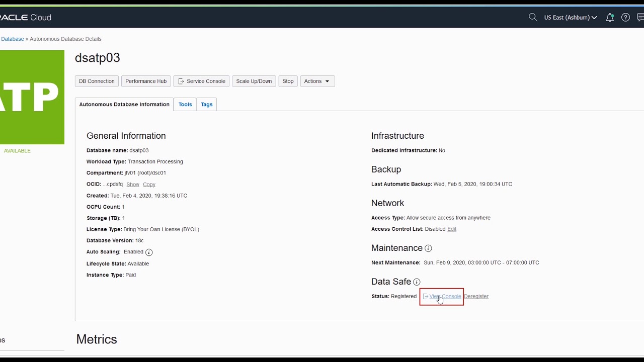Click the database title dsatp03
The image size is (644, 362).
click(x=98, y=58)
